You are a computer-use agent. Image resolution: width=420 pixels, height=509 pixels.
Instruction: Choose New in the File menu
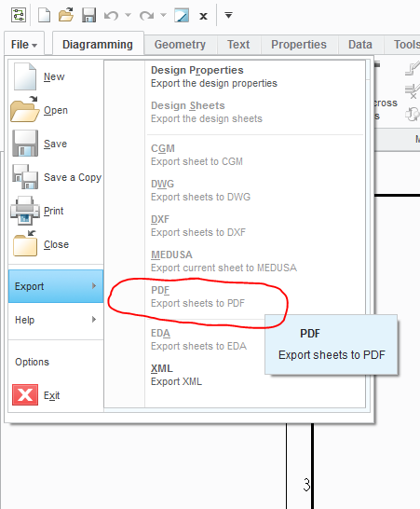tap(56, 76)
